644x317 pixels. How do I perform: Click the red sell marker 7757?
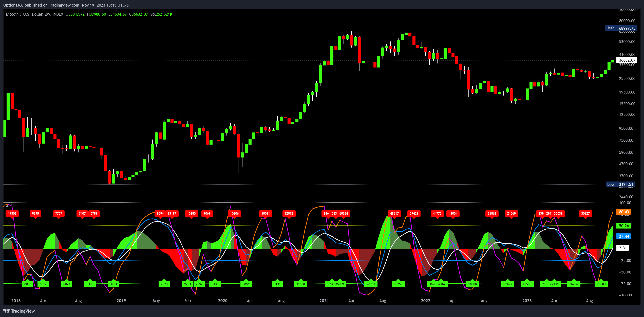[59, 214]
